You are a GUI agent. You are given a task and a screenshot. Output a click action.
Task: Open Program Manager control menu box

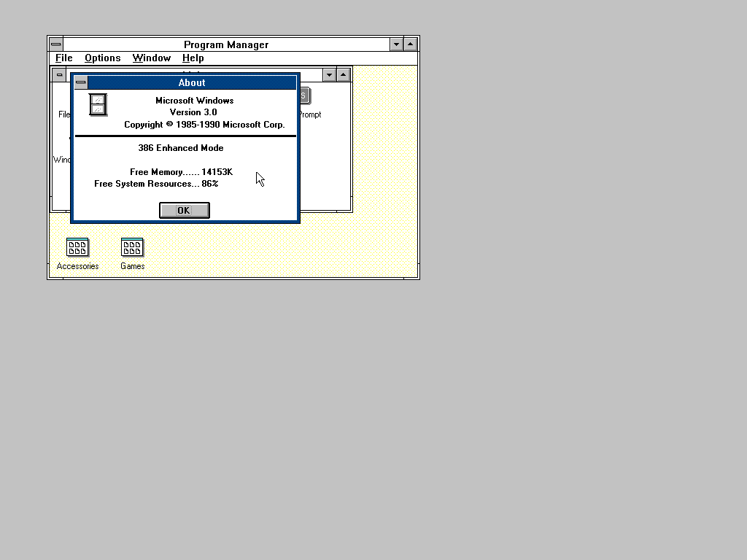(x=55, y=44)
